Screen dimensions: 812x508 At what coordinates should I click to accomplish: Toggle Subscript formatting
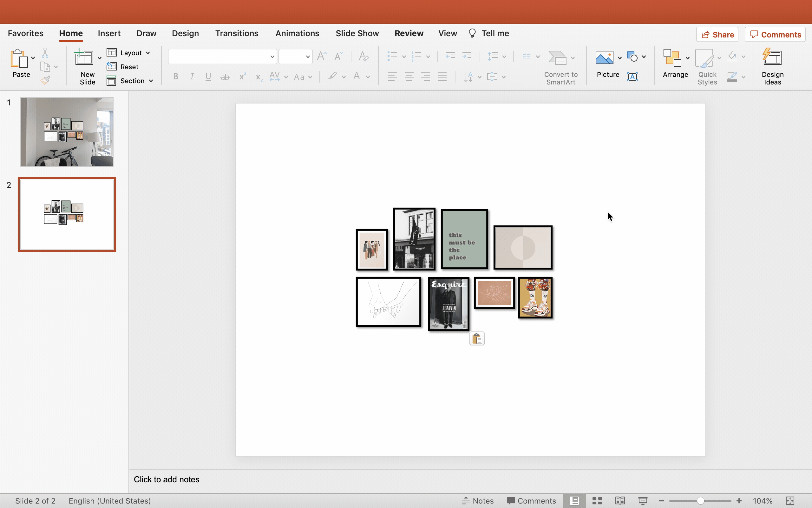click(x=259, y=77)
